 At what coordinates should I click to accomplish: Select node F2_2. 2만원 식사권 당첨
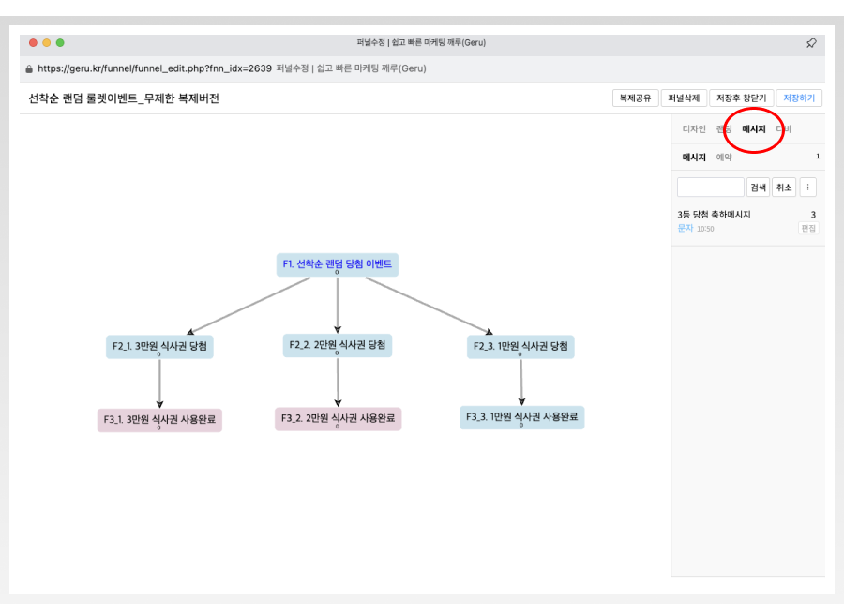[x=338, y=345]
